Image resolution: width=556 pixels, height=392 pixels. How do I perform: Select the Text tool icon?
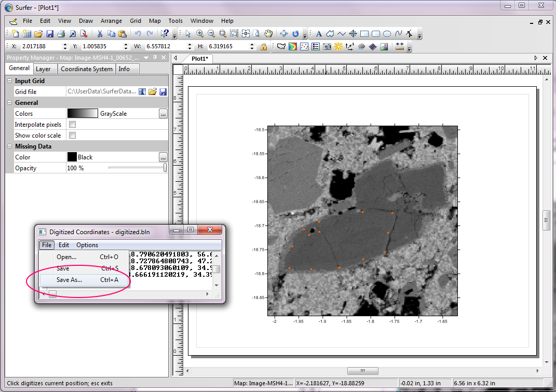pyautogui.click(x=319, y=34)
